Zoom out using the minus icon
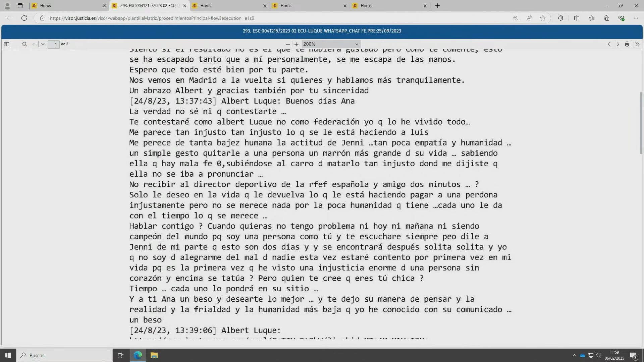 [288, 44]
